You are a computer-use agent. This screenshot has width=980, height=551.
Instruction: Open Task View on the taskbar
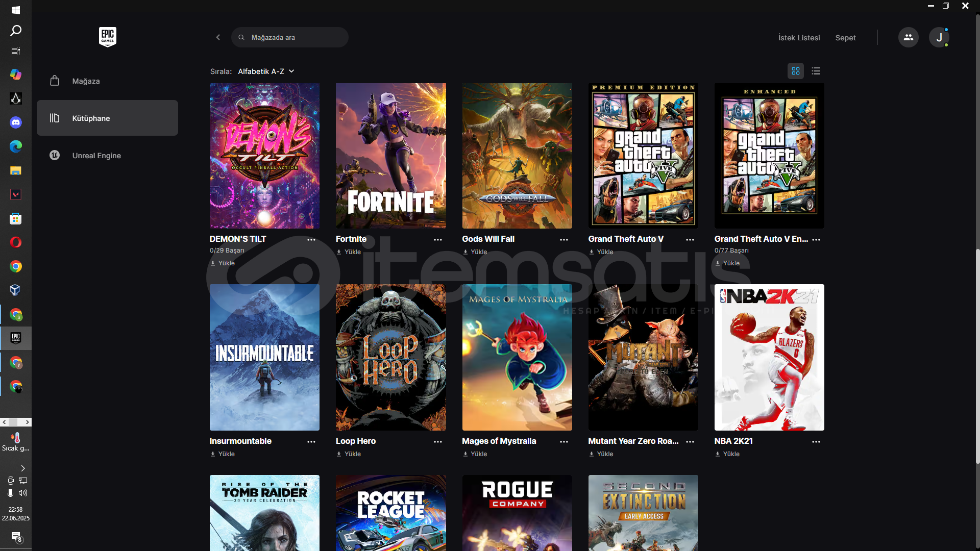pyautogui.click(x=16, y=51)
